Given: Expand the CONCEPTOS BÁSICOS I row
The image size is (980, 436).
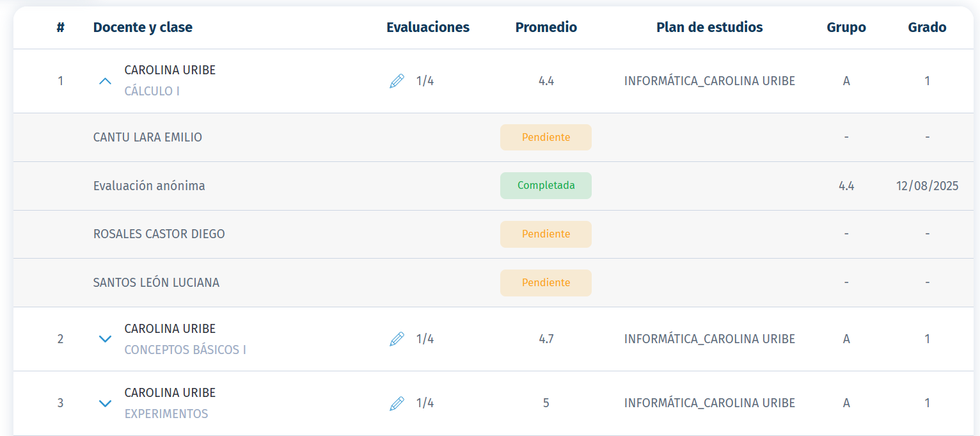Looking at the screenshot, I should tap(106, 339).
